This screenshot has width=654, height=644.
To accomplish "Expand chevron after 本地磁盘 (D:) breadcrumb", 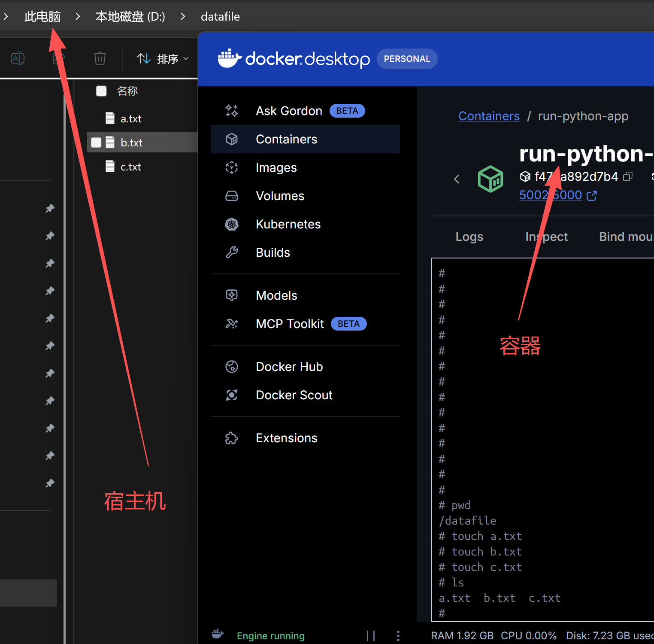I will (x=183, y=16).
